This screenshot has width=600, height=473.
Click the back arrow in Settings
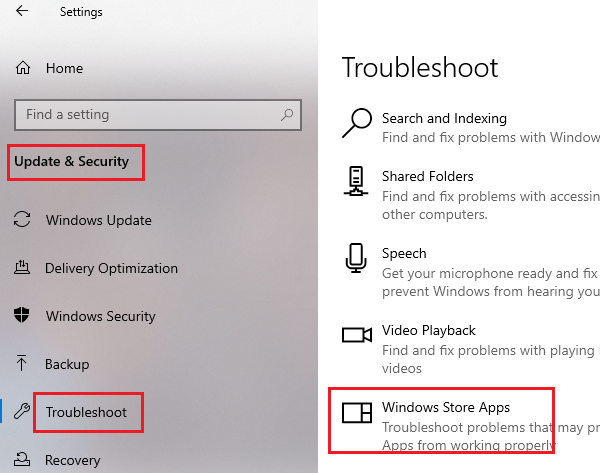coord(22,12)
